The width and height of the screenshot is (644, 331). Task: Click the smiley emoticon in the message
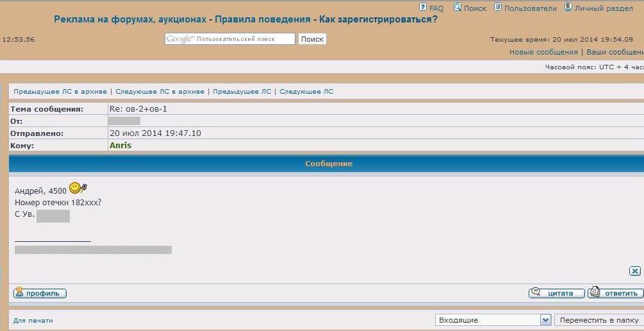tap(78, 189)
